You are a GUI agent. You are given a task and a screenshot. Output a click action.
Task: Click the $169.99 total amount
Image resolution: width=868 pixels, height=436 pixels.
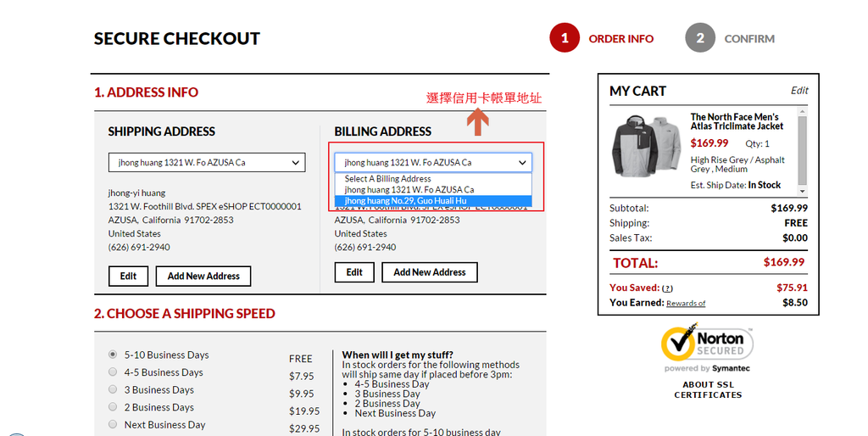pyautogui.click(x=784, y=262)
